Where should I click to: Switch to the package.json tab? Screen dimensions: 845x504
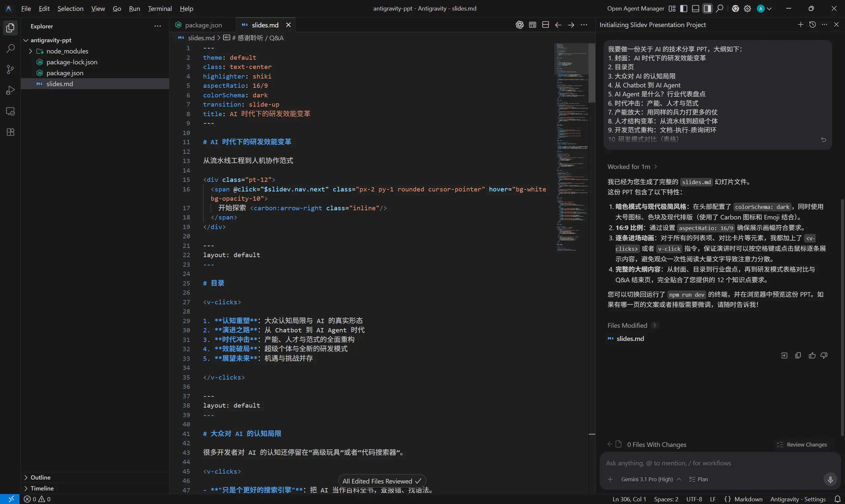coord(203,25)
